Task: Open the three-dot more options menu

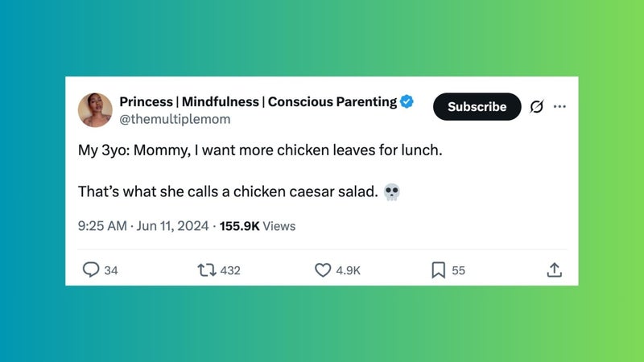Action: click(x=560, y=107)
